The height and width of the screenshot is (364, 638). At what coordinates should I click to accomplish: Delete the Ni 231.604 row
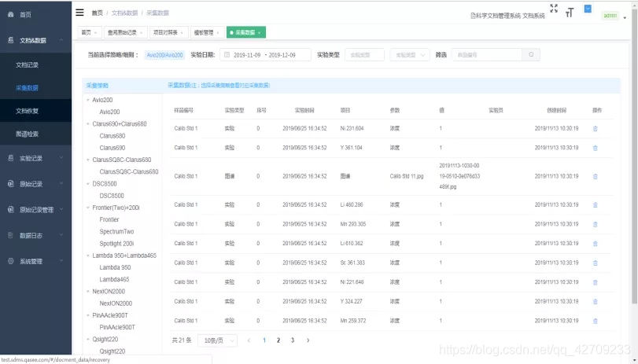pyautogui.click(x=596, y=128)
